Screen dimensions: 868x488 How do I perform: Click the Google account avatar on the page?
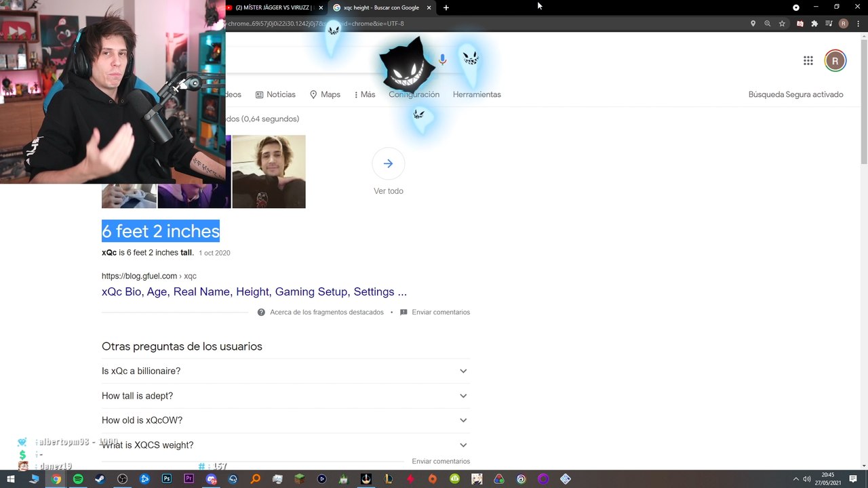tap(835, 61)
